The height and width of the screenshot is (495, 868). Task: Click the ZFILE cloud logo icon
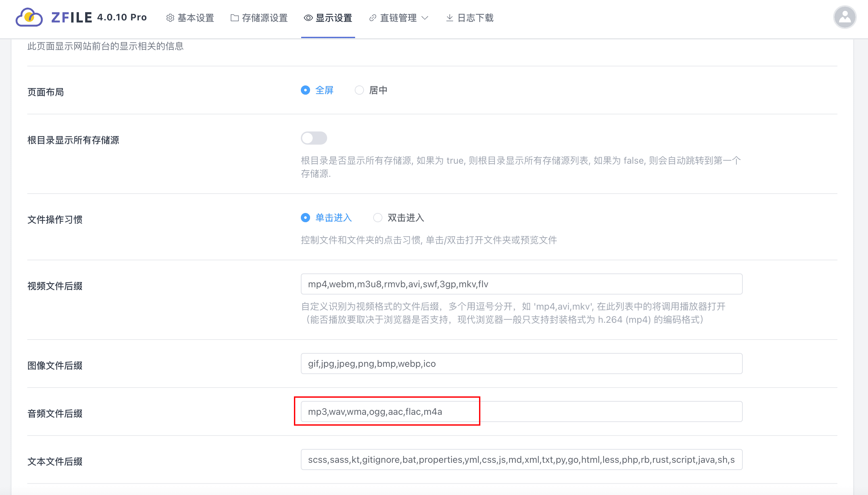29,17
